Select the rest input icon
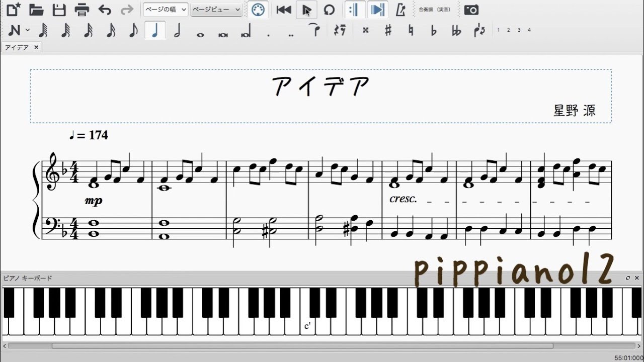The image size is (644, 362). (x=340, y=31)
